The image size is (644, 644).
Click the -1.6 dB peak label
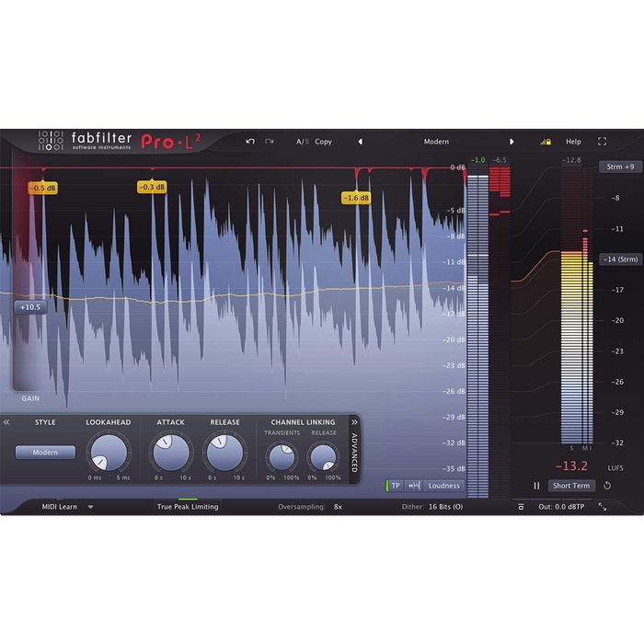(x=356, y=198)
